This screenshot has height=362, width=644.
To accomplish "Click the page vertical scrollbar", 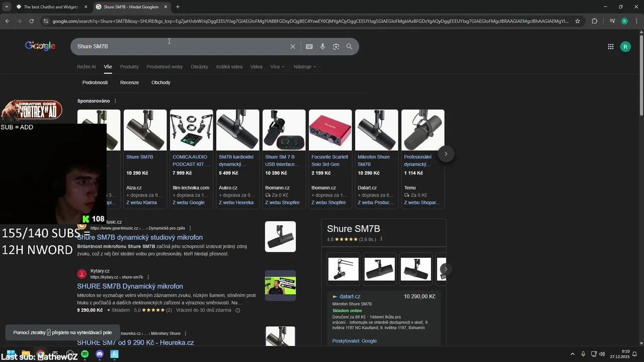I will pyautogui.click(x=641, y=75).
